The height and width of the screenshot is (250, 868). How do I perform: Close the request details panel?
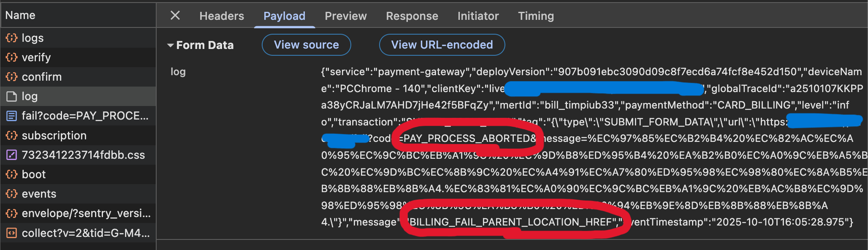(x=175, y=16)
